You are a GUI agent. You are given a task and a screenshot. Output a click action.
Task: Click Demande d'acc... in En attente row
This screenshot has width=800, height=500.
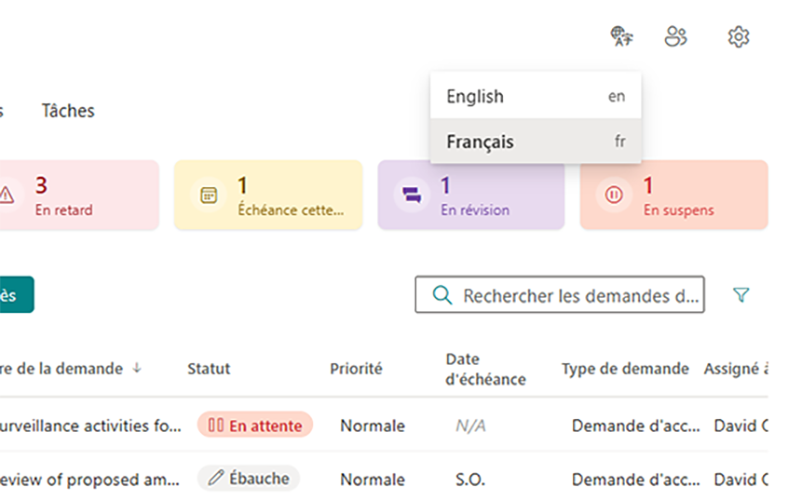tap(636, 426)
